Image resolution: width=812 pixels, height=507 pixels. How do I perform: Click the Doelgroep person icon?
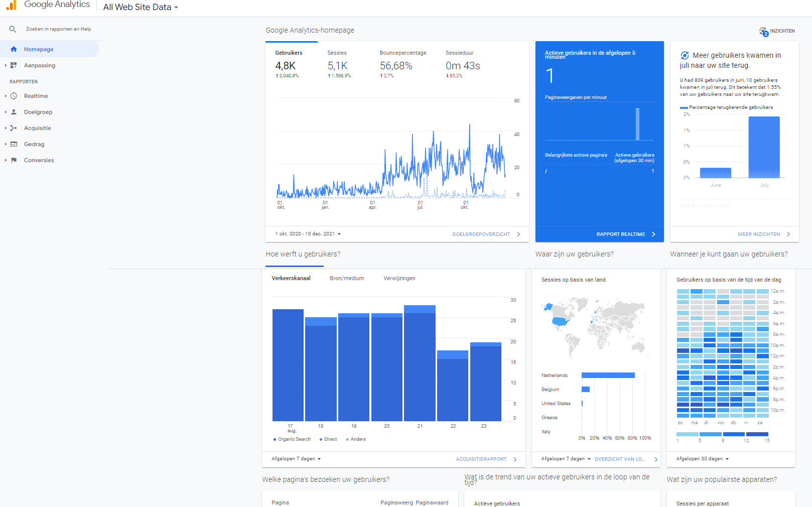click(14, 112)
